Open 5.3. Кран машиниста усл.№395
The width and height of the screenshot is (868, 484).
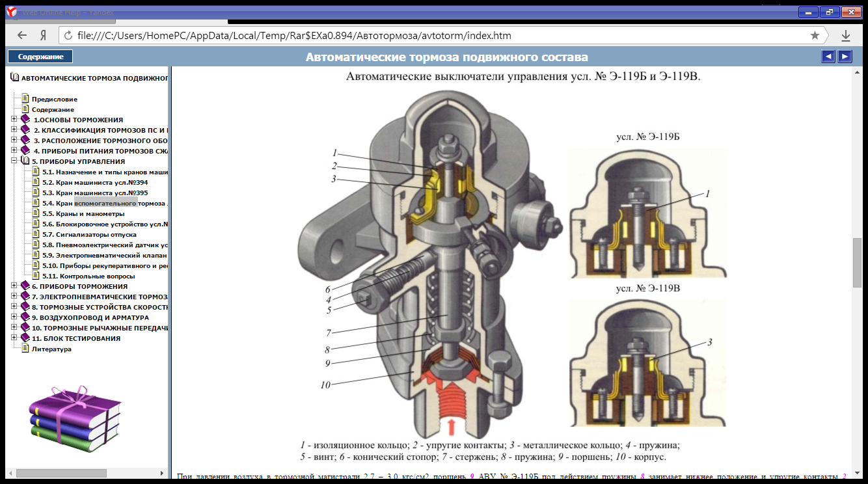coord(95,193)
